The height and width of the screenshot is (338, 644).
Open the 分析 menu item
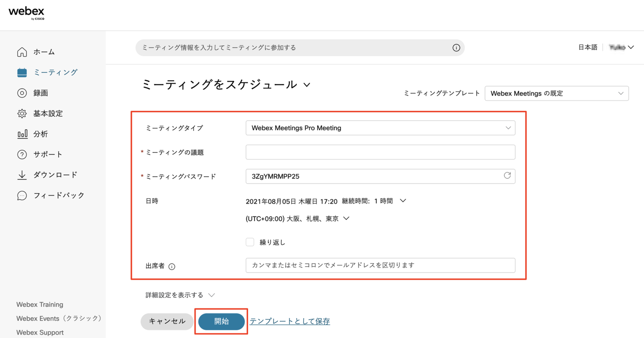(x=41, y=134)
